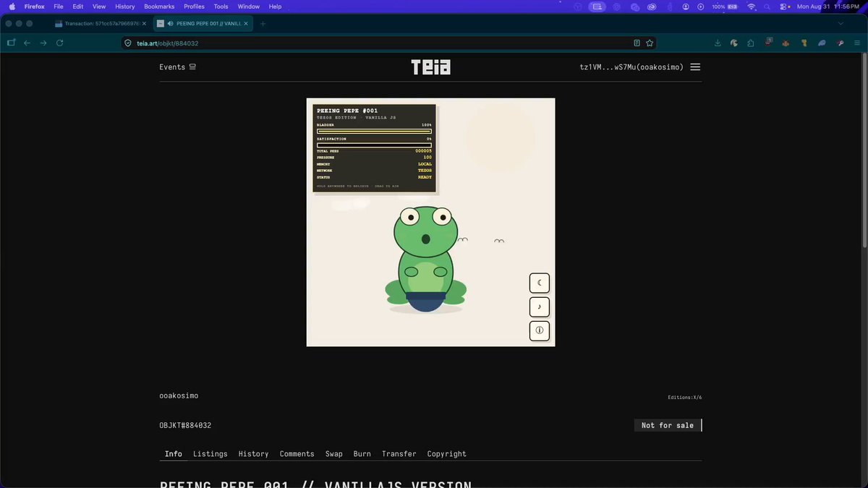Open the Events menu icon

point(192,67)
